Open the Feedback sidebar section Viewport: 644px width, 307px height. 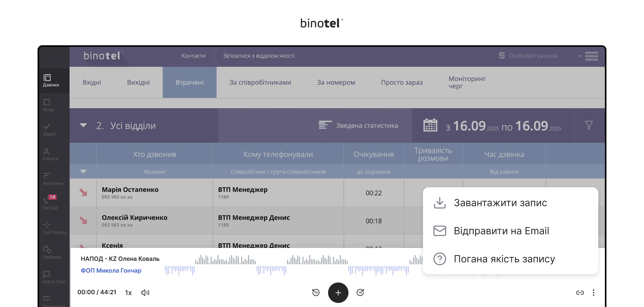[x=52, y=253]
